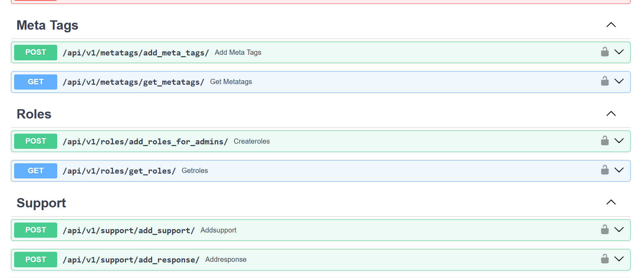The image size is (644, 278).
Task: Expand the add_support endpoint chevron
Action: (619, 230)
